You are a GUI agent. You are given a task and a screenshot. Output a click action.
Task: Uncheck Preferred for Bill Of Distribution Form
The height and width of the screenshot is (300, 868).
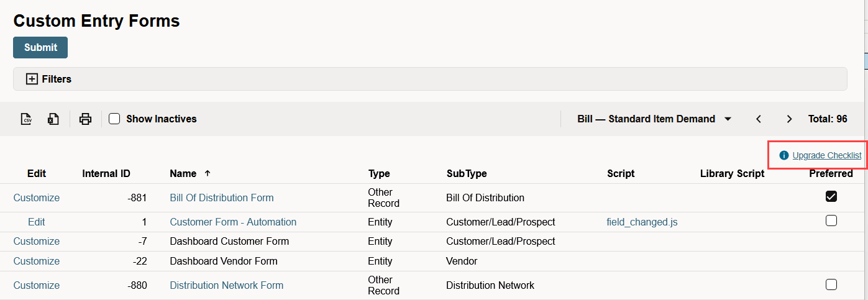(831, 196)
